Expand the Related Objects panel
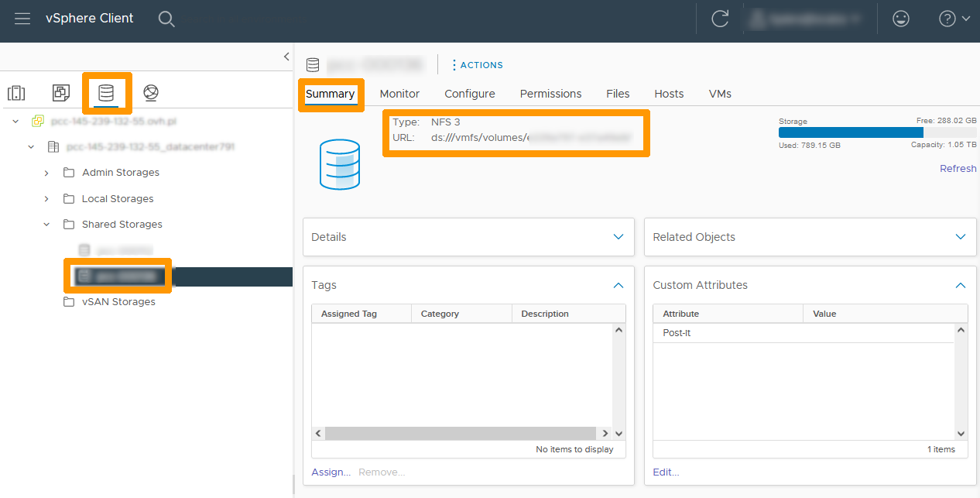The width and height of the screenshot is (980, 498). pyautogui.click(x=961, y=237)
